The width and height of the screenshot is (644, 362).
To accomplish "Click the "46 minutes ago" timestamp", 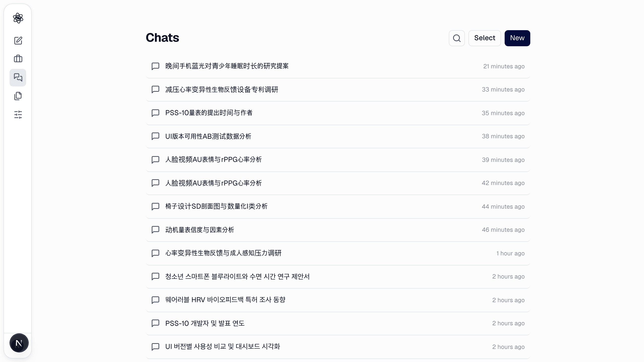I will (503, 230).
